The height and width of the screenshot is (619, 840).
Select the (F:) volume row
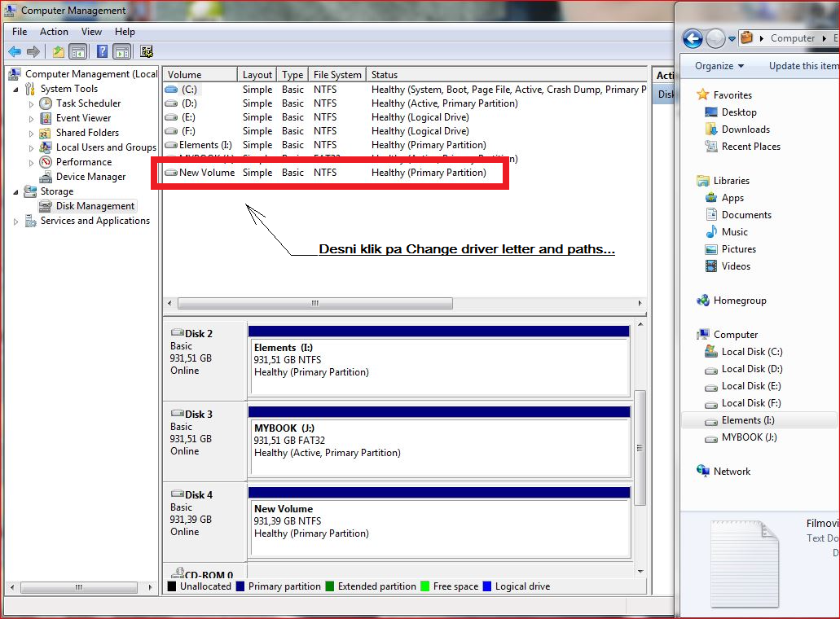point(405,131)
